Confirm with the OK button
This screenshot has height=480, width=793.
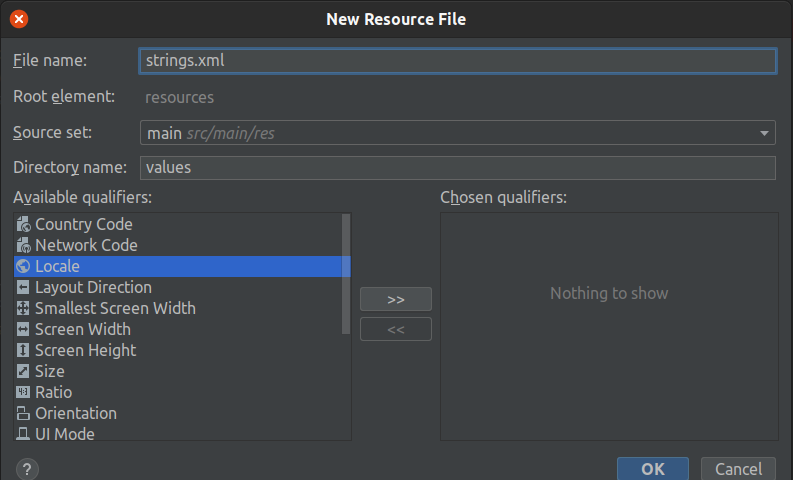coord(652,469)
